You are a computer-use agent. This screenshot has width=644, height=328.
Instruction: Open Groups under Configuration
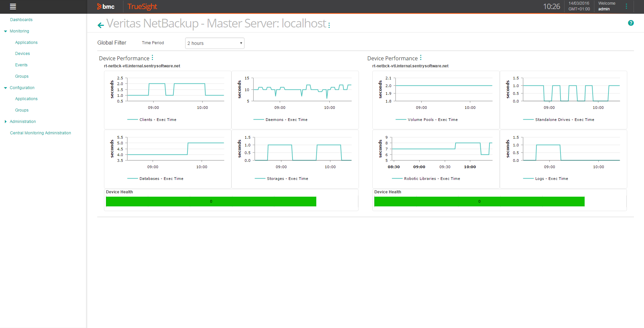click(22, 110)
